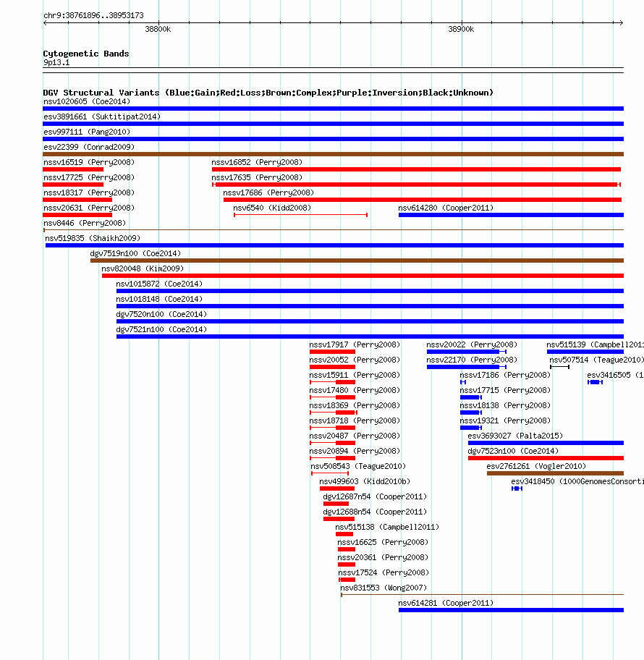Select nssv20487 (Perry2008) label
Viewport: 644px width, 660px height.
coord(355,435)
